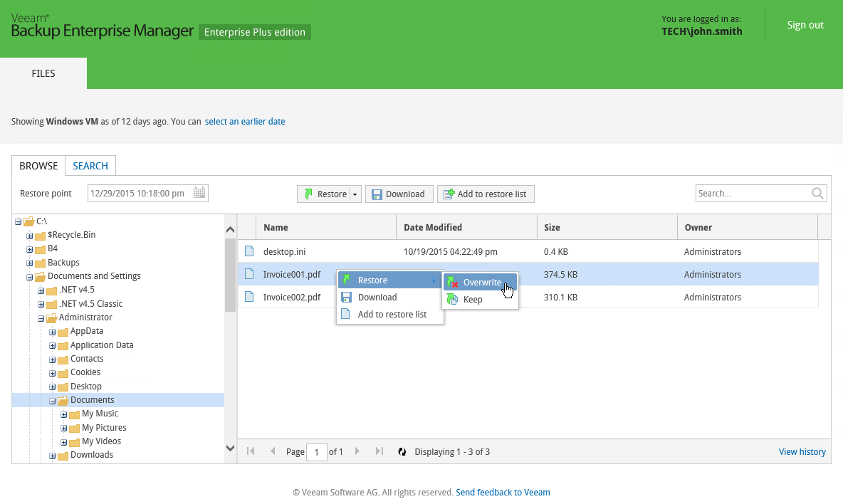Click the Desktop folder icon
843x504 pixels.
click(63, 387)
